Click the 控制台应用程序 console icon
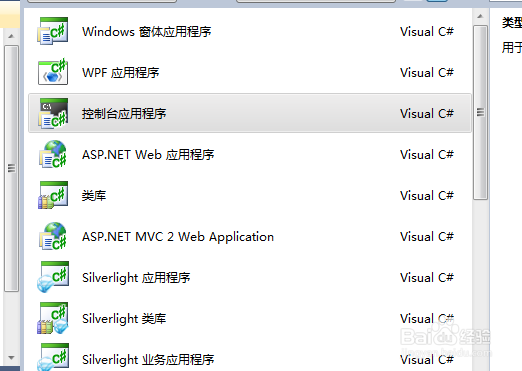Viewport: 522px width, 371px height. (53, 113)
